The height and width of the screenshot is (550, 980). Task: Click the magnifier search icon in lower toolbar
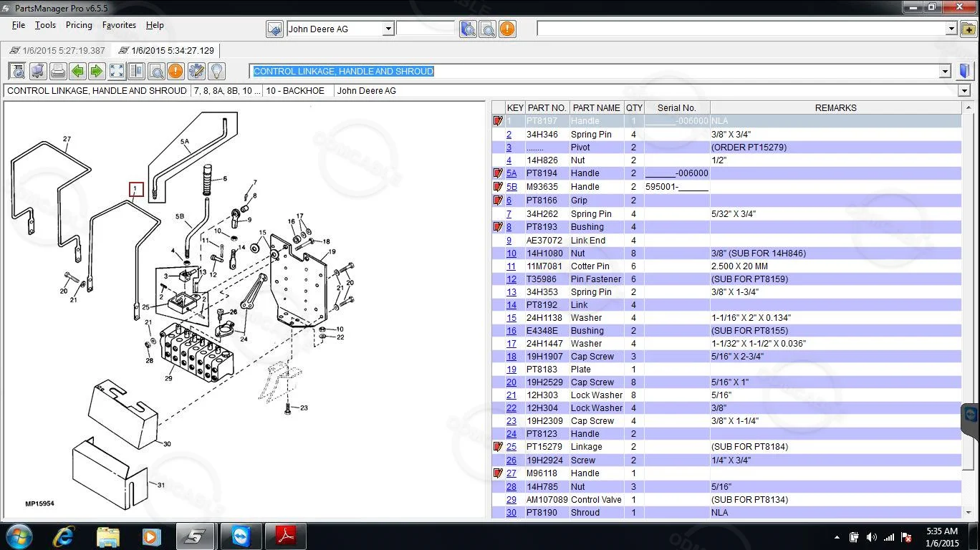[156, 71]
